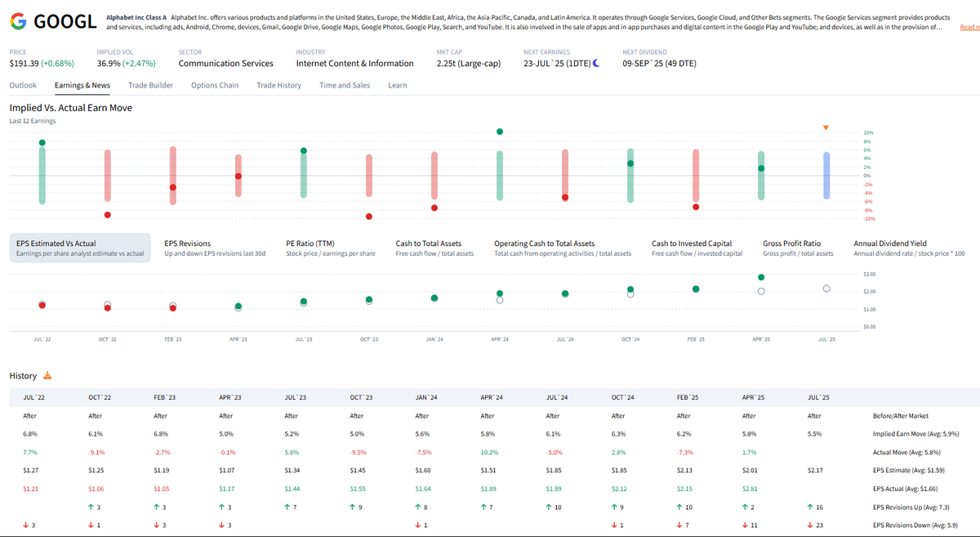
Task: Click the APR`24 column header in History
Action: [491, 396]
